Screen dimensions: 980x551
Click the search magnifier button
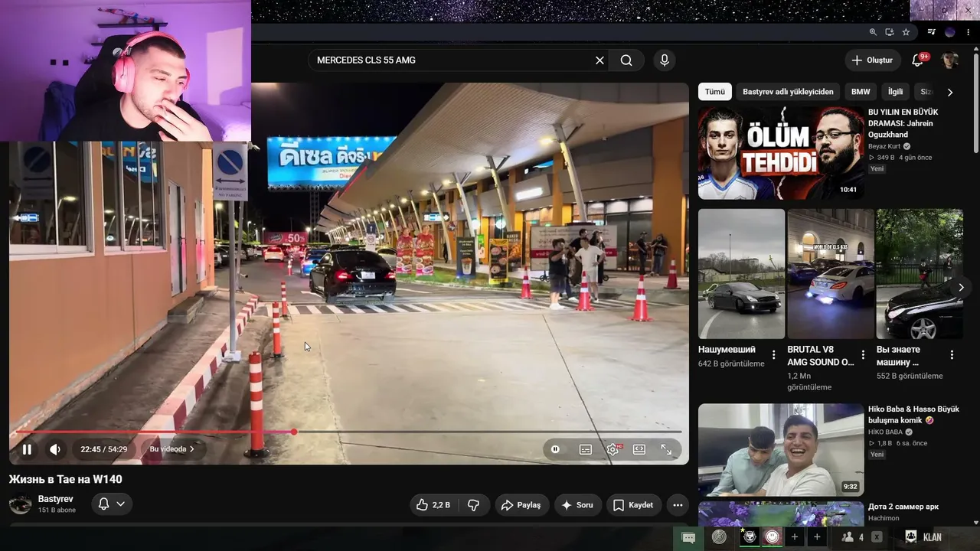pos(626,60)
